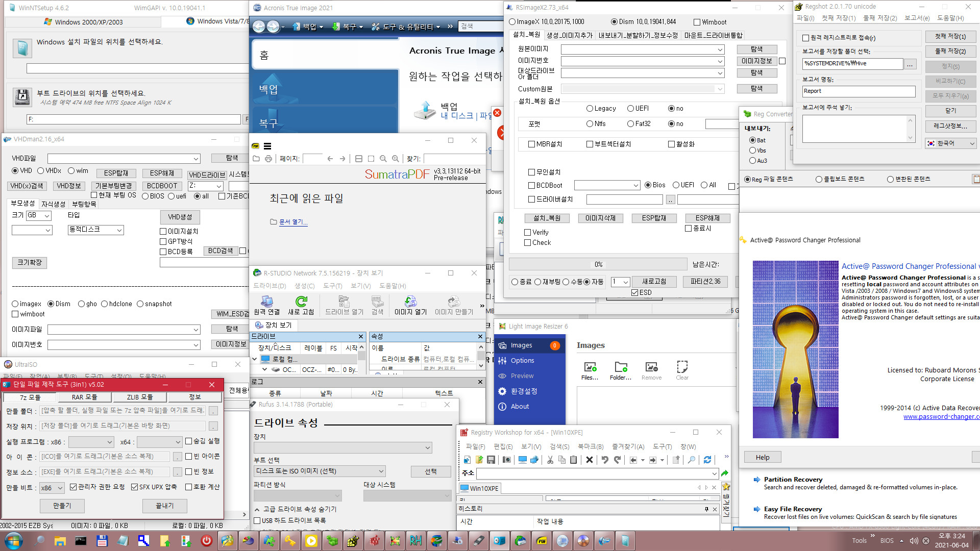Viewport: 980px width, 551px height.
Task: Click Refresh icon in Registry Workshop toolbar
Action: click(x=707, y=460)
